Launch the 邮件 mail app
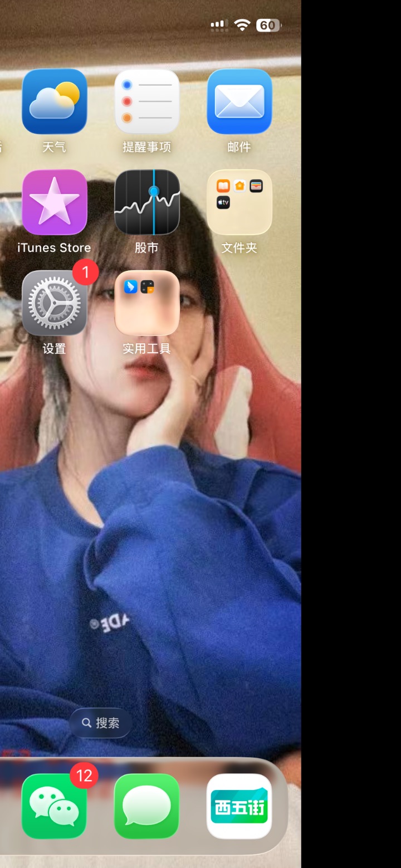Viewport: 401px width, 868px height. pyautogui.click(x=239, y=101)
